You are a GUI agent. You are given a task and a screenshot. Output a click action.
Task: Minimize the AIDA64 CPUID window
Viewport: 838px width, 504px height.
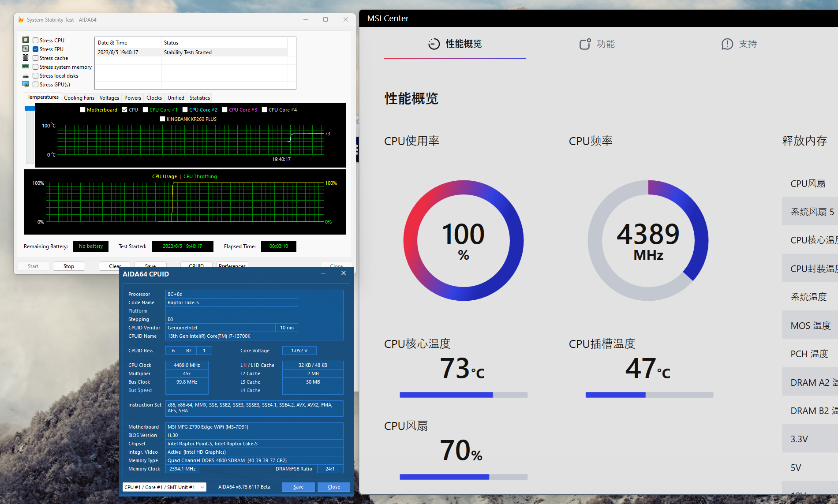tap(323, 273)
